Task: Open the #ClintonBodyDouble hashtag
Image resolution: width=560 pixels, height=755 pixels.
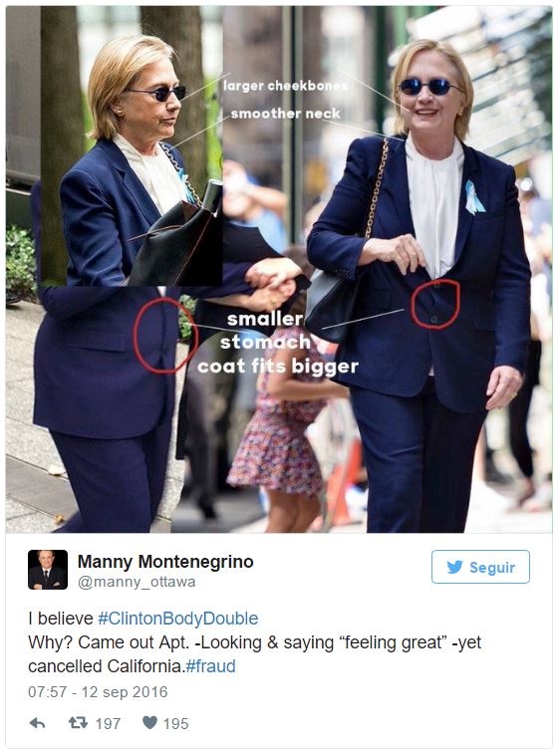Action: (178, 619)
